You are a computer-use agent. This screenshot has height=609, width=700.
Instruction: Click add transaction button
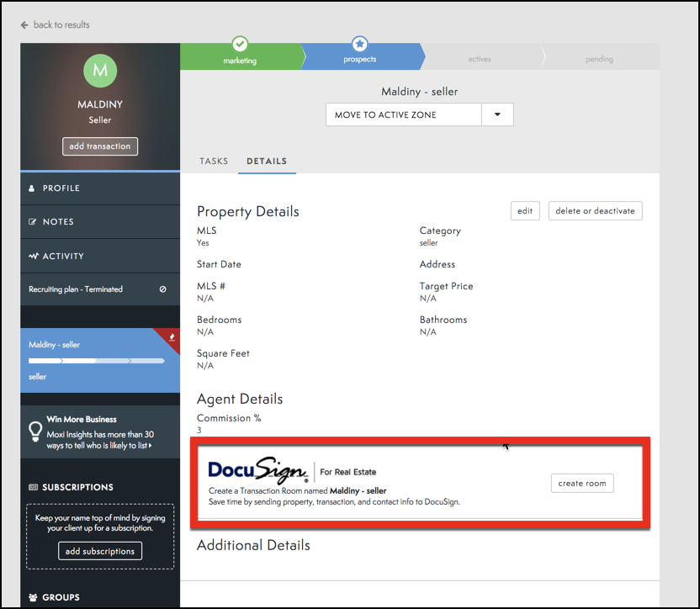pyautogui.click(x=99, y=146)
